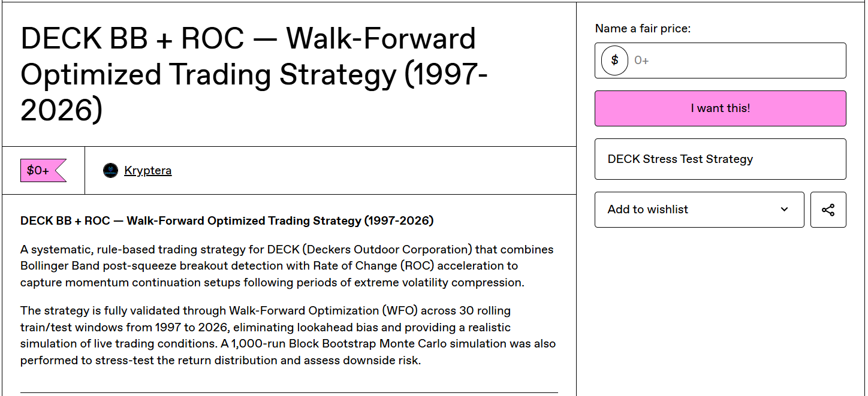Open the Kryptera seller profile link
868x396 pixels.
pyautogui.click(x=147, y=171)
